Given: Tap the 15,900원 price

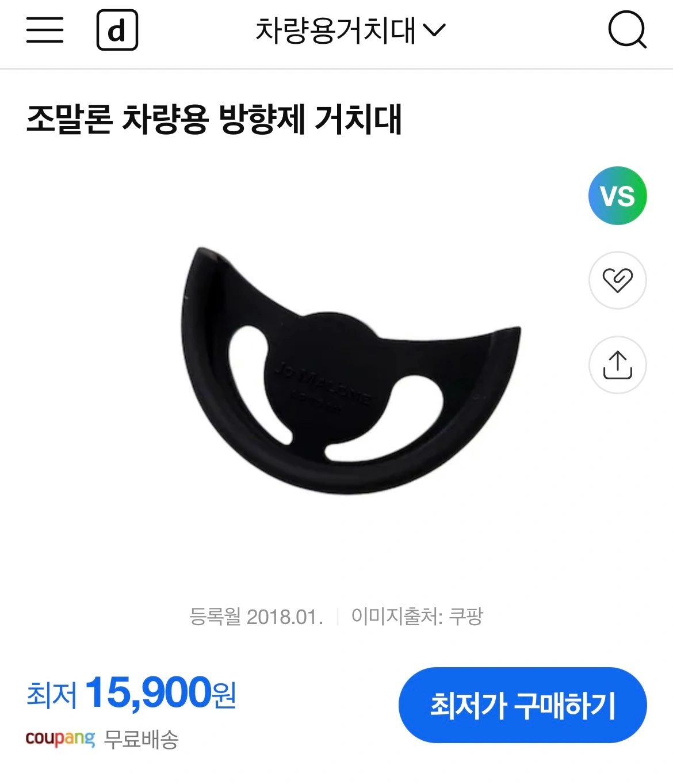Looking at the screenshot, I should click(160, 692).
